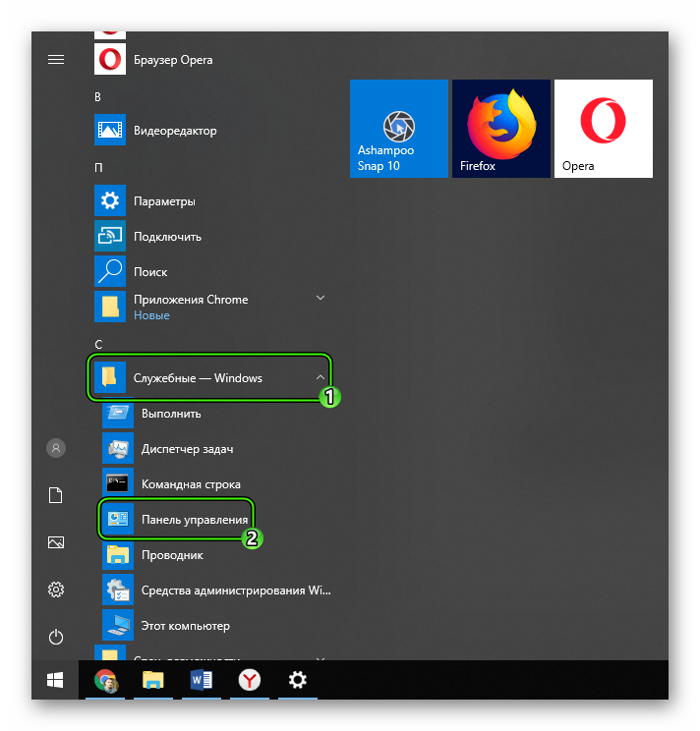Open Yandex Browser from the taskbar

[x=249, y=680]
